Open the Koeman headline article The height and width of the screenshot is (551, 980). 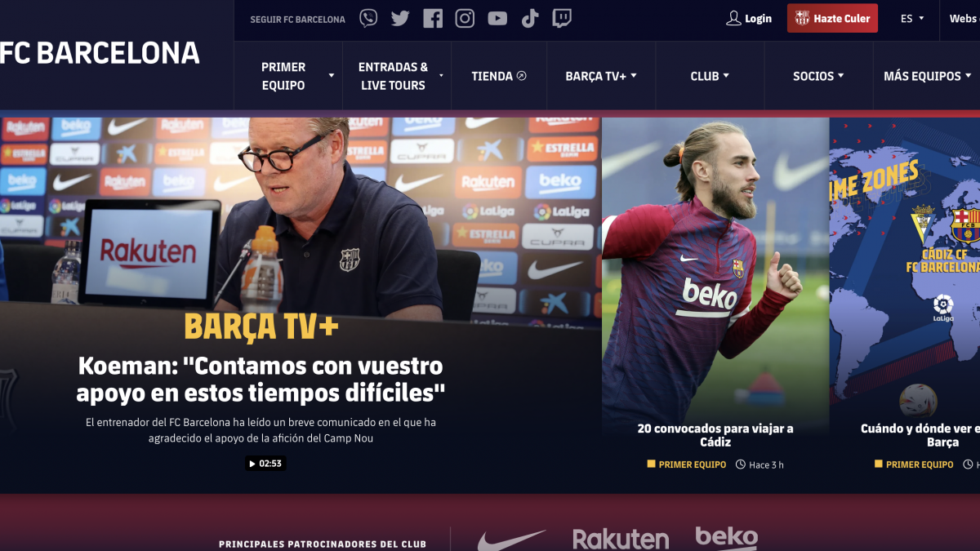261,380
